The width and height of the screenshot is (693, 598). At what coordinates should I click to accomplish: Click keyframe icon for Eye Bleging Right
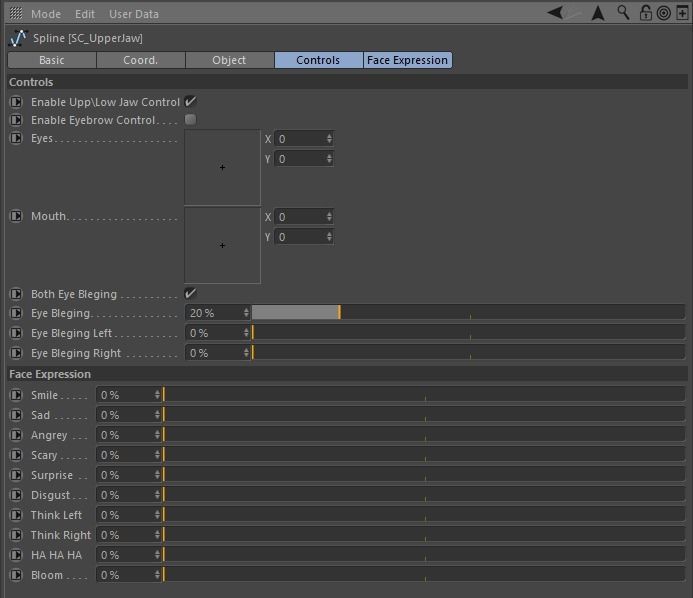click(16, 353)
